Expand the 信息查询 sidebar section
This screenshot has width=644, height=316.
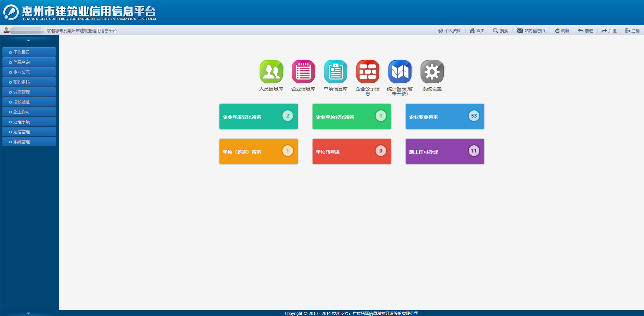[x=29, y=62]
